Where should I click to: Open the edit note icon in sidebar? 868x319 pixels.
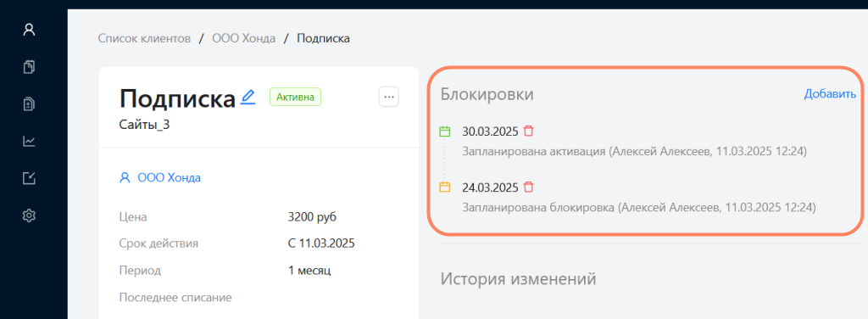[x=29, y=178]
